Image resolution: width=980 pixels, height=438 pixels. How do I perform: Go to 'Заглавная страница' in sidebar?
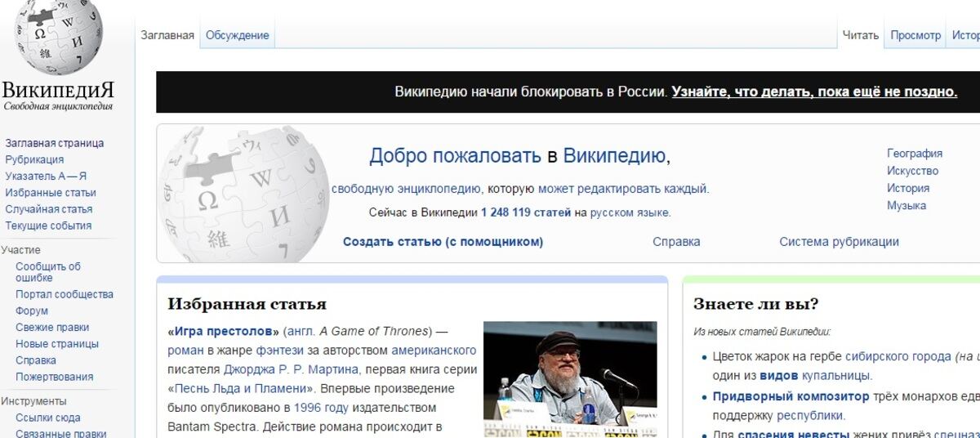[x=55, y=143]
